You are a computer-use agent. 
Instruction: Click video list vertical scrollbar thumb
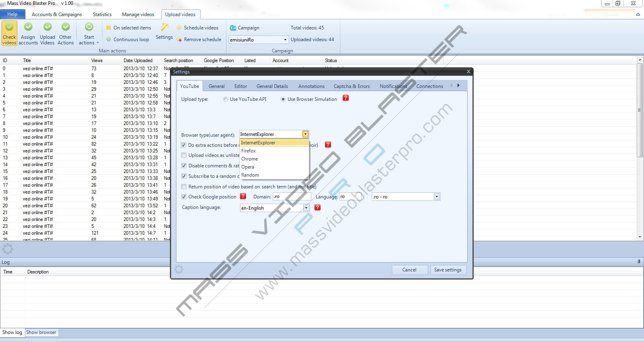click(640, 110)
